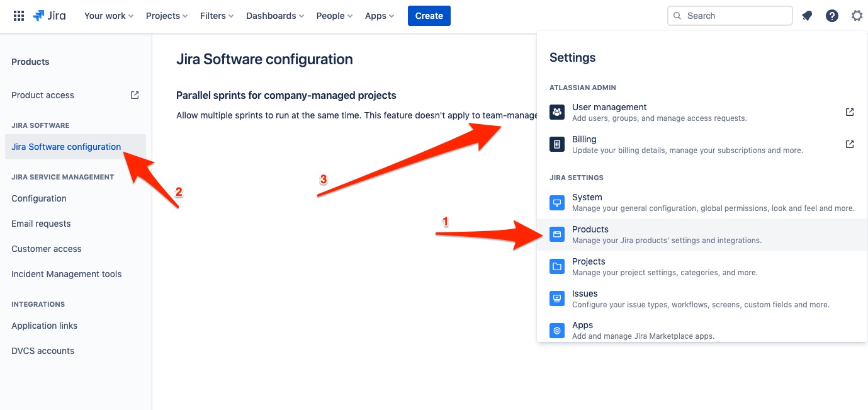Open the settings gear icon

click(857, 15)
